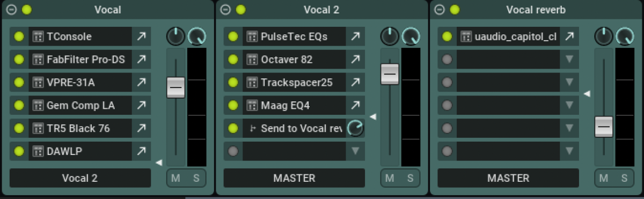Open Gem Comp LA plugin window arrow
The height and width of the screenshot is (199, 644).
pyautogui.click(x=141, y=105)
